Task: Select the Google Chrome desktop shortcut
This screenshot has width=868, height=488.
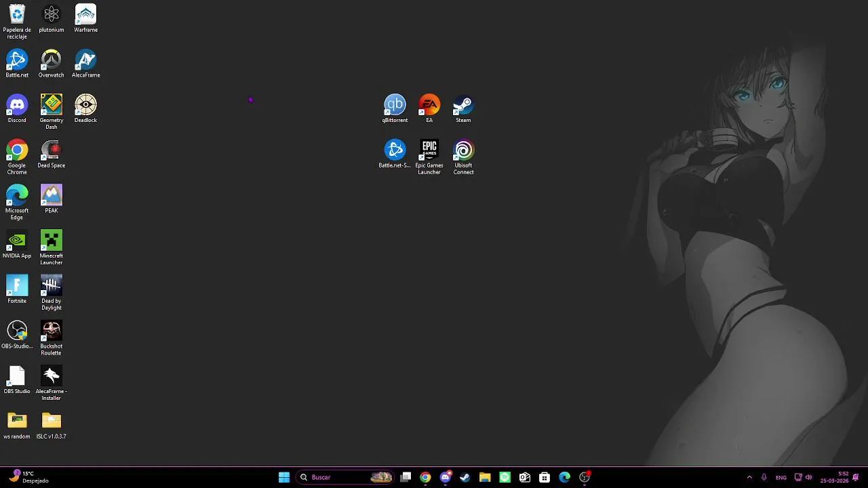Action: point(17,157)
